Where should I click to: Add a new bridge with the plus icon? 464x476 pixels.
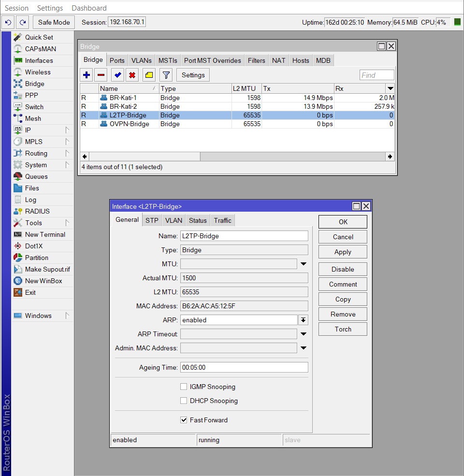[x=86, y=75]
